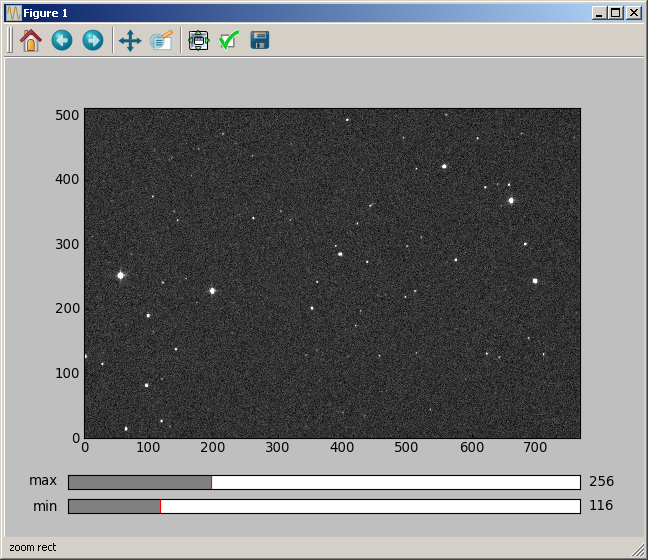Maximize the Figure 1 window
Image resolution: width=648 pixels, height=560 pixels.
tap(616, 13)
